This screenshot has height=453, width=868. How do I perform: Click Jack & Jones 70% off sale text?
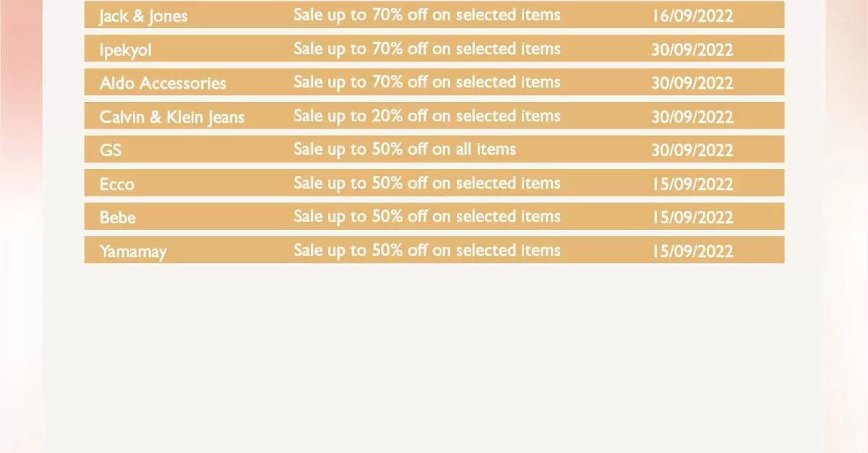427,15
